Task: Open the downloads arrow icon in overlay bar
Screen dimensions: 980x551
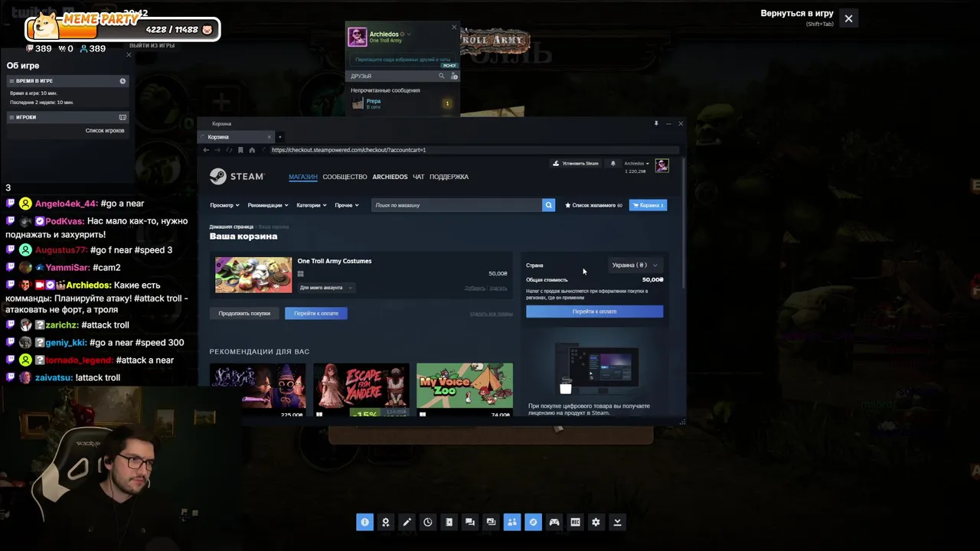Action: 617,522
